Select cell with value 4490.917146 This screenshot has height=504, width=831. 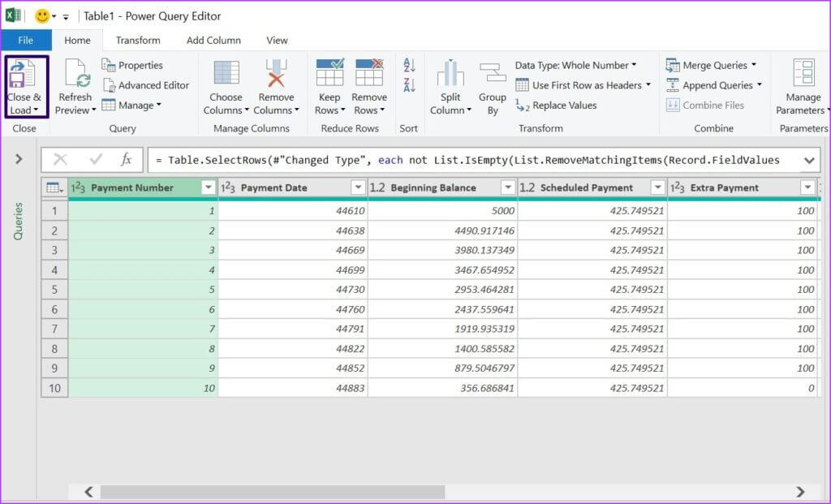click(x=442, y=230)
